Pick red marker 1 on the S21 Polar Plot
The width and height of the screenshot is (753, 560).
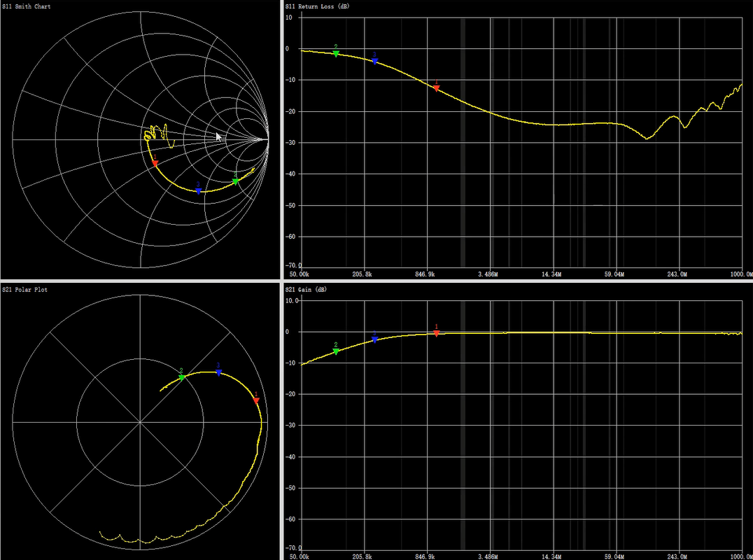(256, 400)
